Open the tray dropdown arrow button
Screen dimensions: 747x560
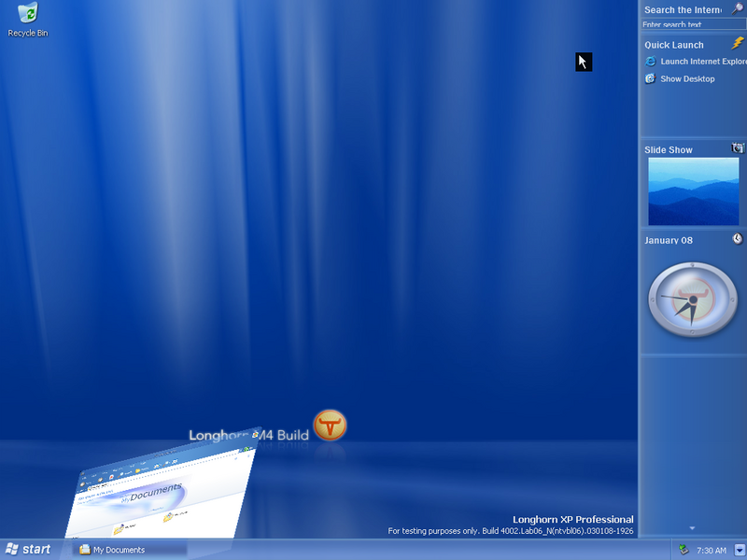point(740,550)
